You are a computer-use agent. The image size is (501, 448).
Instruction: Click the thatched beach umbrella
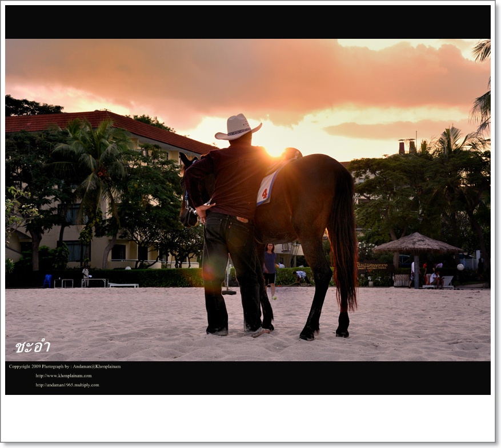[x=417, y=245]
